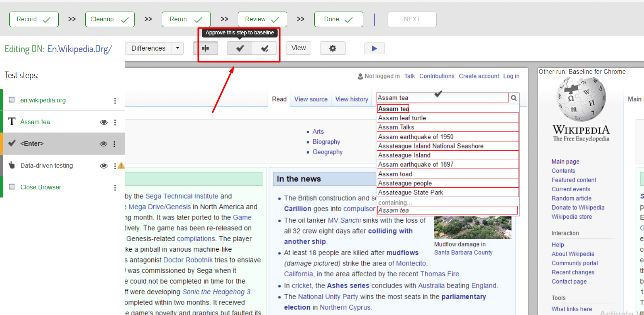Open options menu for Data-driven testing step
This screenshot has width=644, height=315.
[x=115, y=166]
